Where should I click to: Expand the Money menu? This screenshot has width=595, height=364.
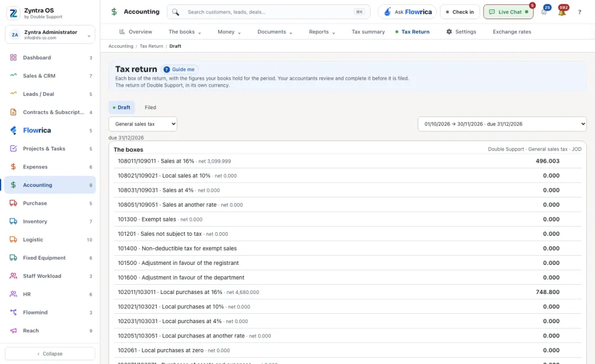pyautogui.click(x=229, y=32)
